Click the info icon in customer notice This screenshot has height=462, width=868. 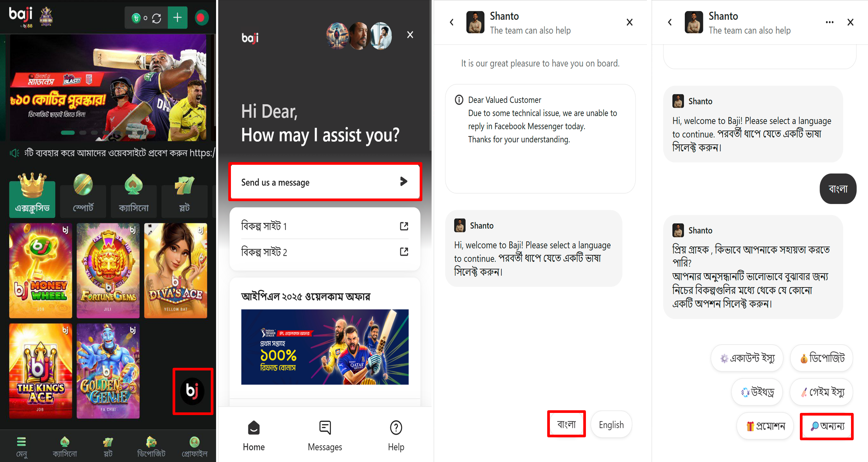459,100
